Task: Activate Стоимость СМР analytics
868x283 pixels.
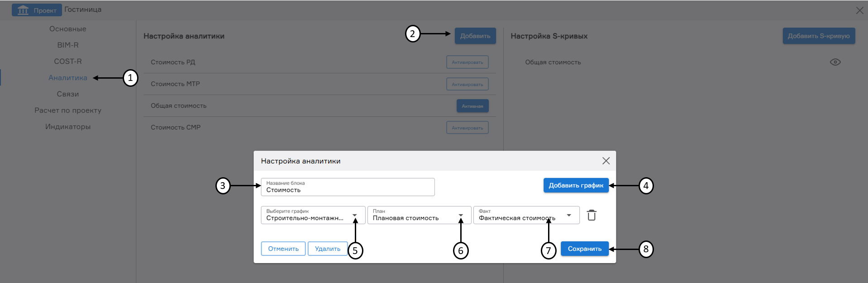Action: coord(467,127)
